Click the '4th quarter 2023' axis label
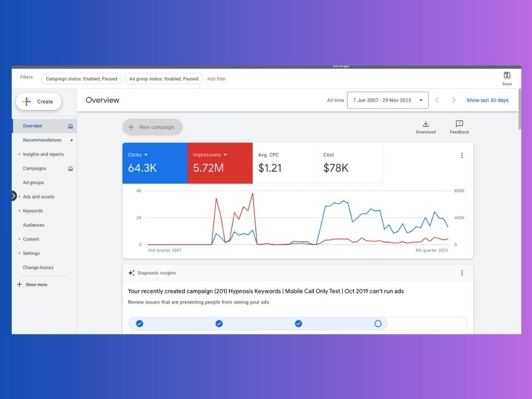This screenshot has width=532, height=399. 431,251
